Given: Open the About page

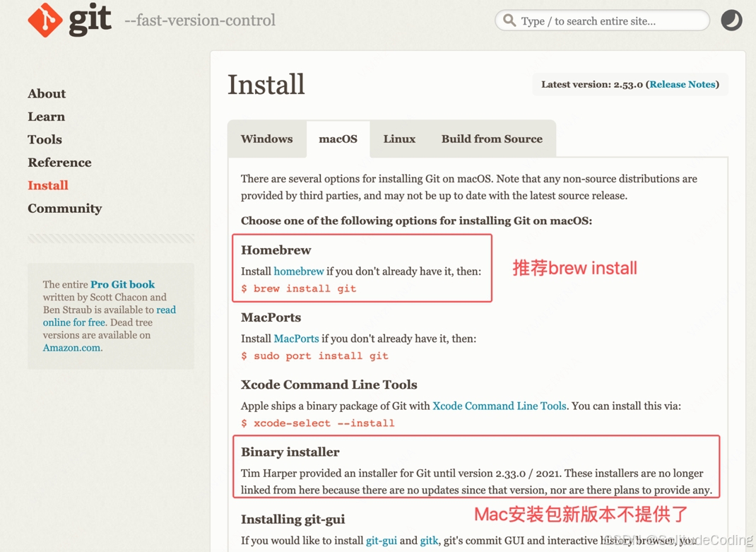Looking at the screenshot, I should [47, 93].
